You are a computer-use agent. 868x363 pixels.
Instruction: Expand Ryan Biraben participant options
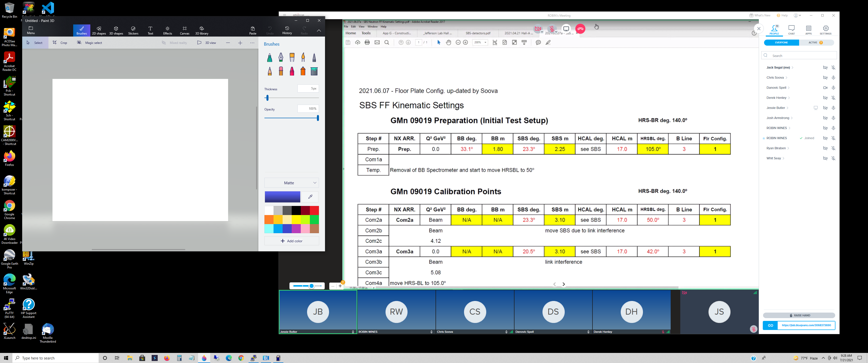[x=788, y=148]
